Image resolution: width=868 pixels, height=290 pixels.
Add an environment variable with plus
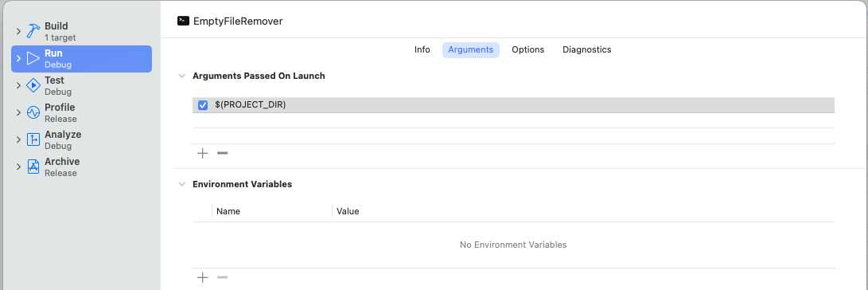[203, 277]
